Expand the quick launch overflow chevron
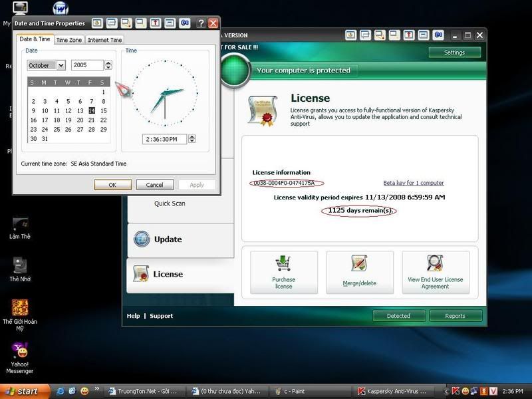 point(97,389)
